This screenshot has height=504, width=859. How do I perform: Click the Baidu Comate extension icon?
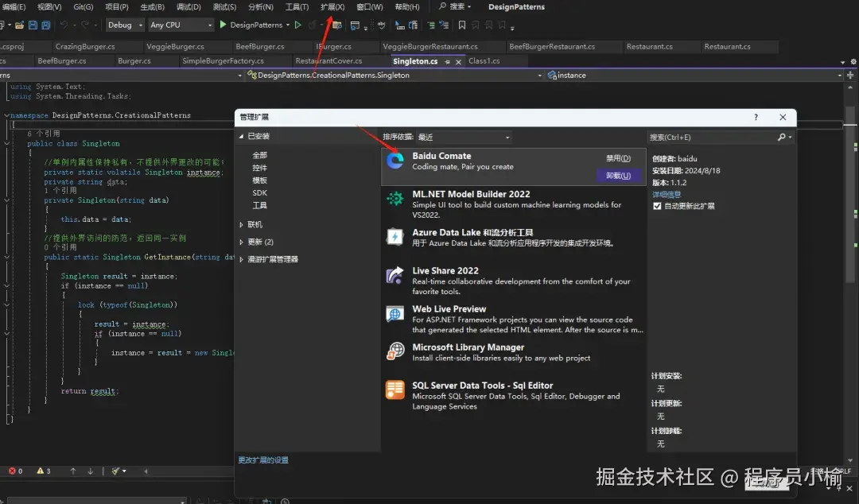coord(395,161)
